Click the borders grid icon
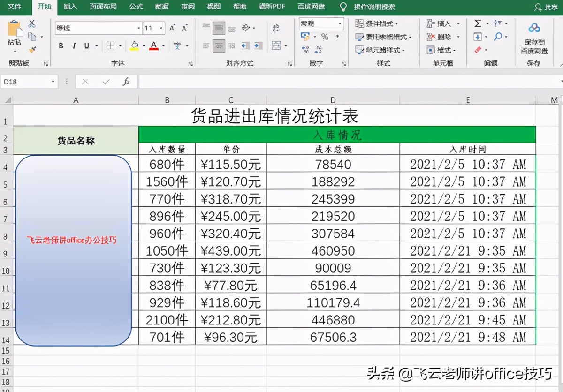This screenshot has width=563, height=392. click(110, 45)
